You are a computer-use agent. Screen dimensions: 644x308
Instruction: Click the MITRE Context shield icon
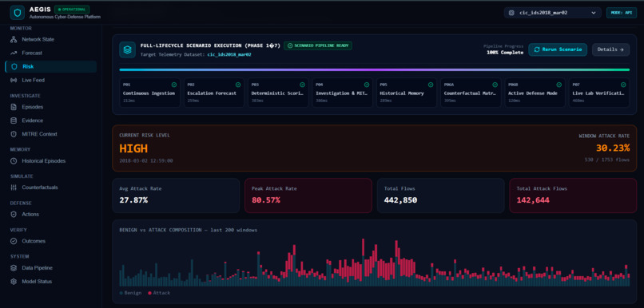(14, 134)
